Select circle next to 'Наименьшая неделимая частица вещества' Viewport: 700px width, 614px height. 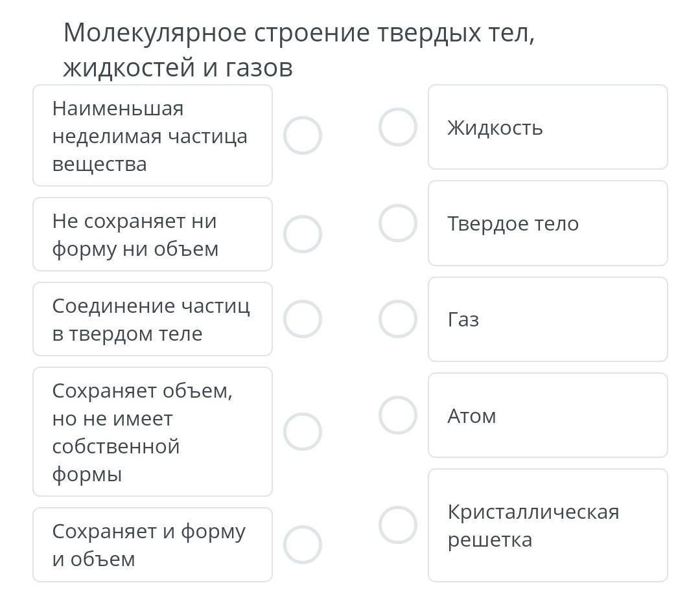click(x=303, y=135)
